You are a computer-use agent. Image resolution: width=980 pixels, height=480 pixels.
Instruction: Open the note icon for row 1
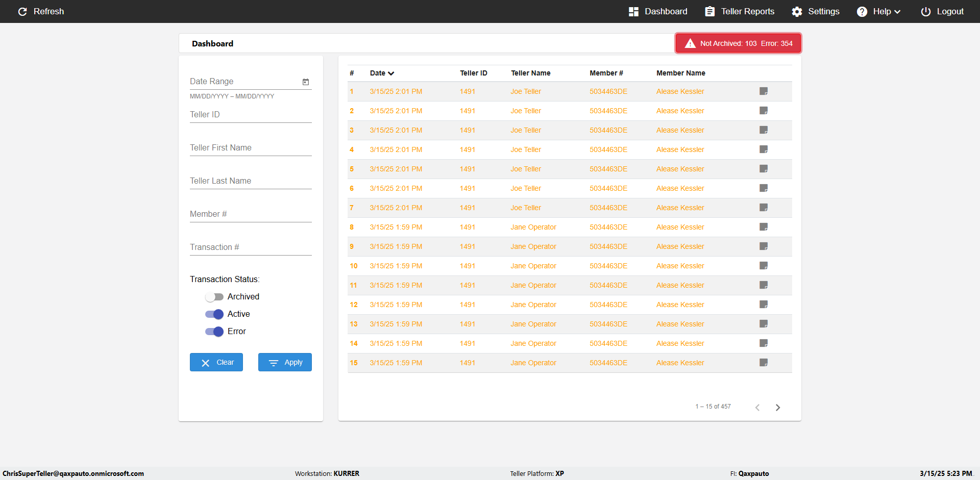click(x=764, y=91)
